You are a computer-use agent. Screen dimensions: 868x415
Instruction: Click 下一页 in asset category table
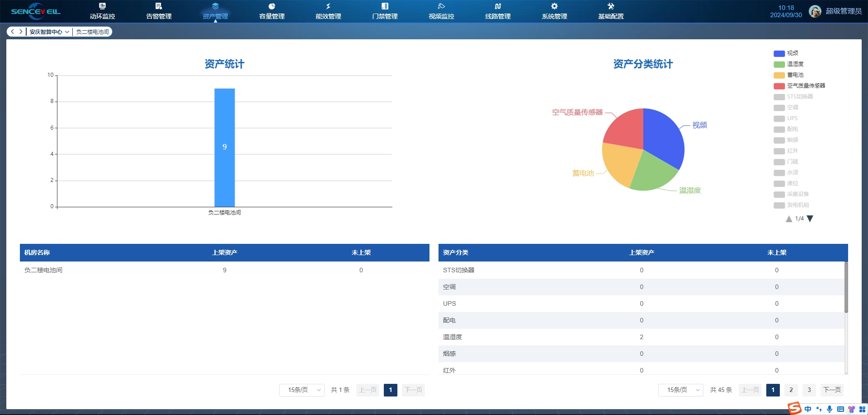pos(832,390)
